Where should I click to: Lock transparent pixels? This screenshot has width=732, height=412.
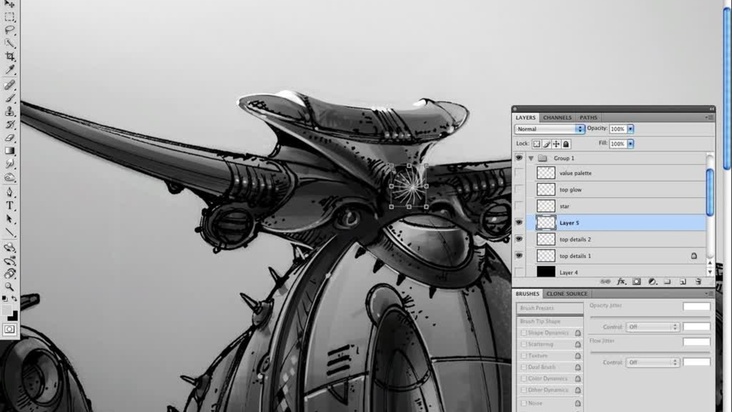click(x=536, y=144)
